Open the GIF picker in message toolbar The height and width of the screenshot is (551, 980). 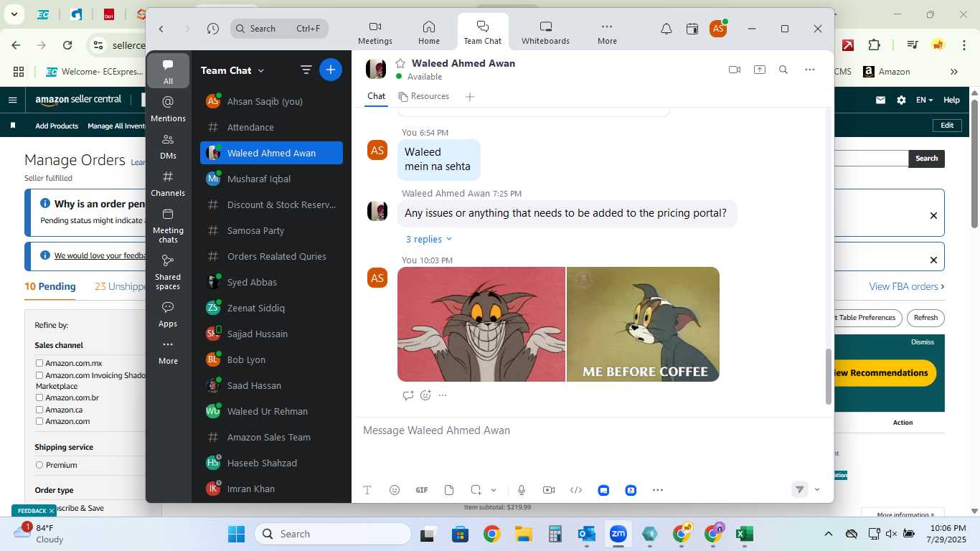click(422, 490)
